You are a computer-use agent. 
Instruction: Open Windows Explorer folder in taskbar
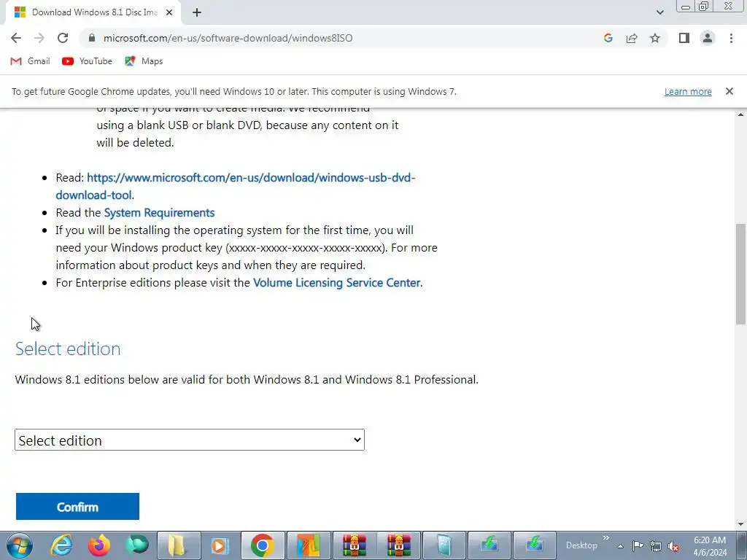178,545
